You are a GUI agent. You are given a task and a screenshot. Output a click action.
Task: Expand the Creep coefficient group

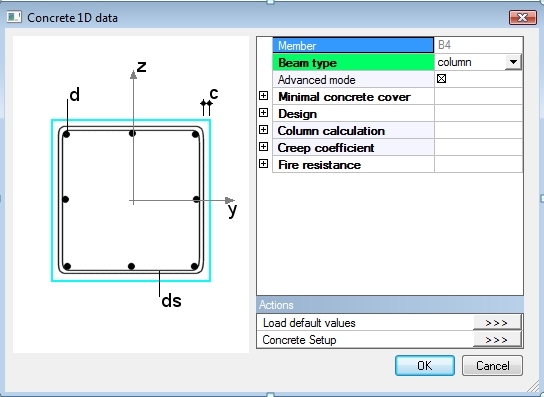click(x=264, y=147)
